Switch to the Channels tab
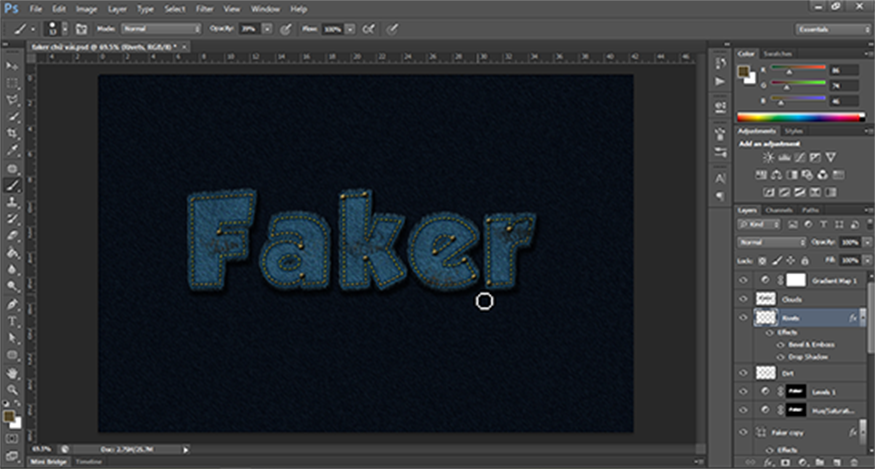The height and width of the screenshot is (469, 875). point(779,210)
